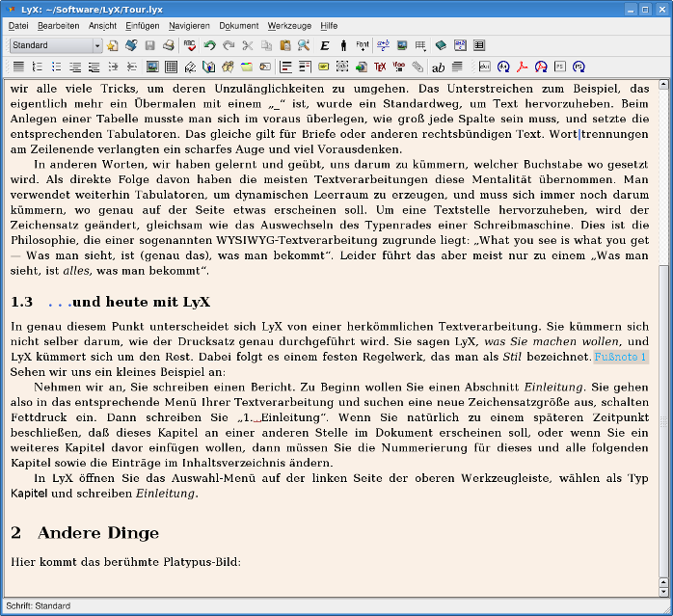The height and width of the screenshot is (616, 673).
Task: Insert yellow note icon
Action: (x=324, y=67)
